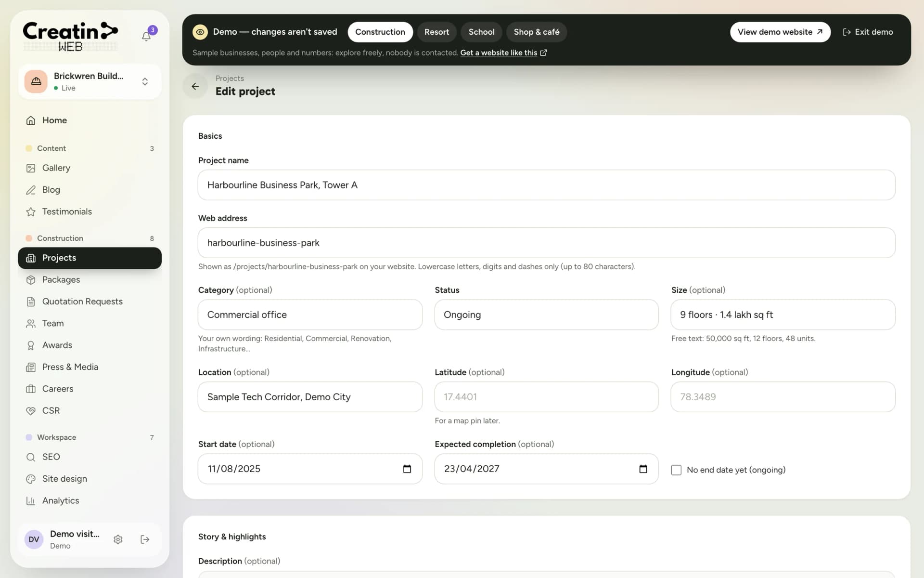Image resolution: width=924 pixels, height=578 pixels.
Task: Click the Team people icon
Action: click(x=31, y=324)
